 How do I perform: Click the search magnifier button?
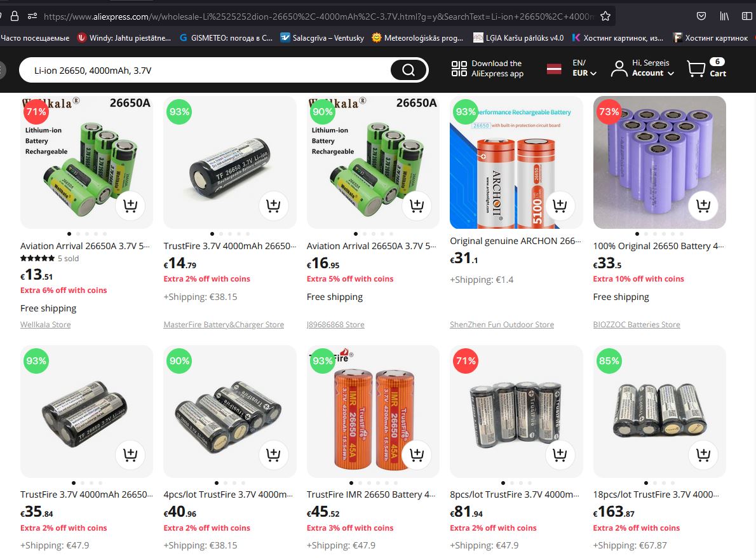click(x=408, y=70)
